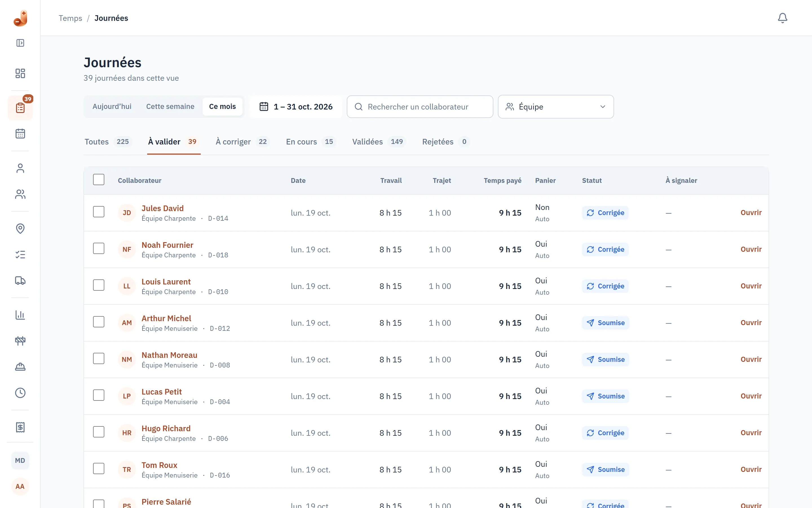The height and width of the screenshot is (508, 812).
Task: Open the calendar icon in sidebar
Action: pyautogui.click(x=20, y=133)
